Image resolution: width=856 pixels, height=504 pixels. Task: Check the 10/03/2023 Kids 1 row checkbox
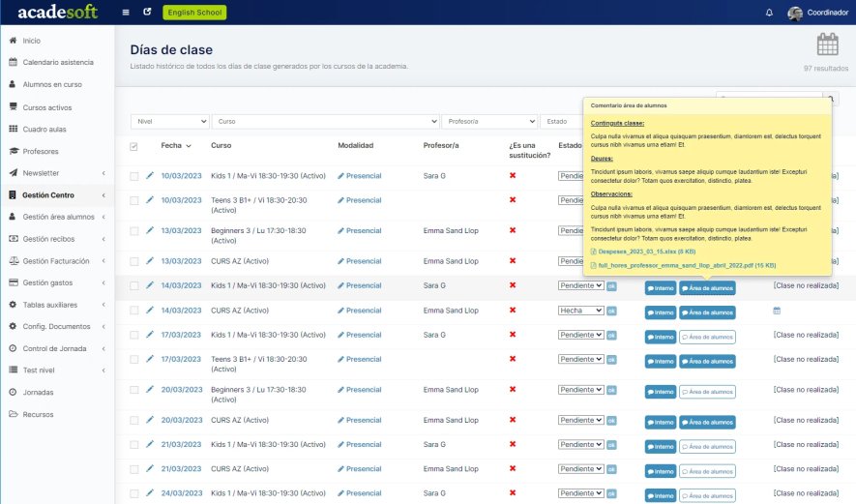[x=133, y=176]
